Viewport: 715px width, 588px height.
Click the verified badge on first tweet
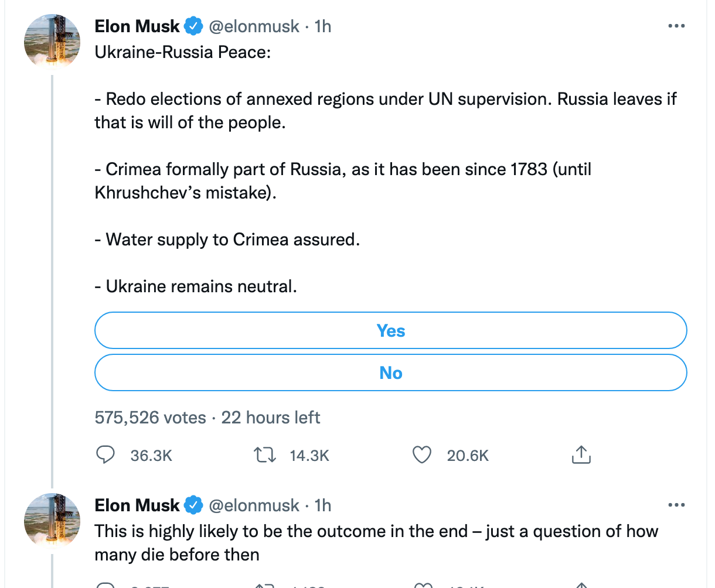[193, 26]
